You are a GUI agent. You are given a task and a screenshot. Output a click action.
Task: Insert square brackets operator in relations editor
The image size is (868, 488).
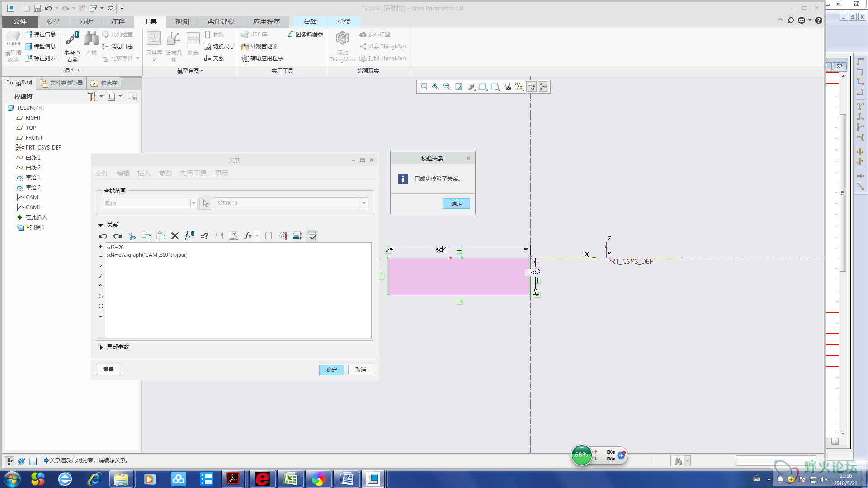pos(100,306)
